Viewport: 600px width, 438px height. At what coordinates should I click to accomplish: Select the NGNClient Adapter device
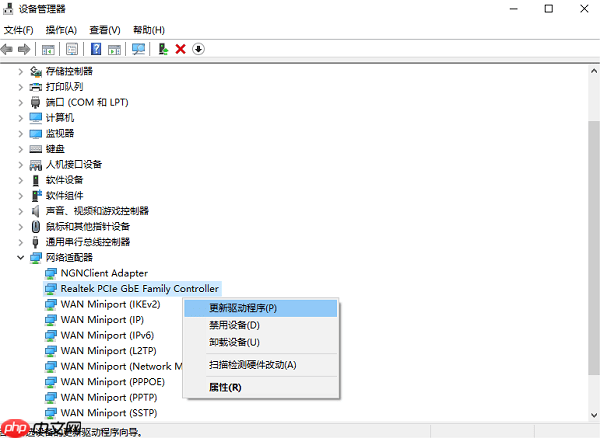pyautogui.click(x=104, y=273)
